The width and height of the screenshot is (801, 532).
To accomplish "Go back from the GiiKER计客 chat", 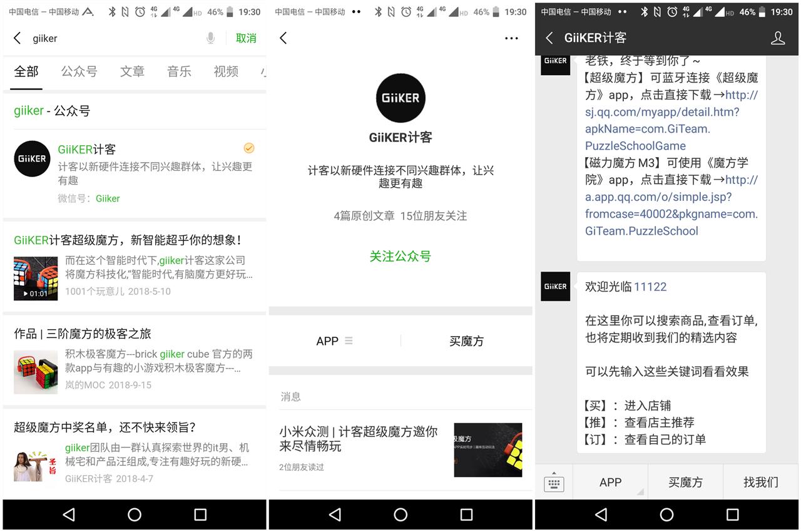I will pos(549,38).
